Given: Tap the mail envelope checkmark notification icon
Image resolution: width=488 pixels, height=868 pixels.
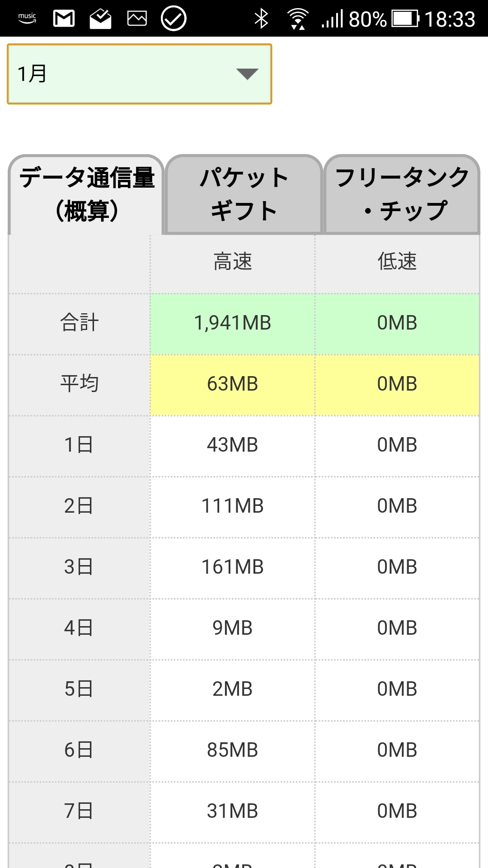Looking at the screenshot, I should tap(100, 19).
